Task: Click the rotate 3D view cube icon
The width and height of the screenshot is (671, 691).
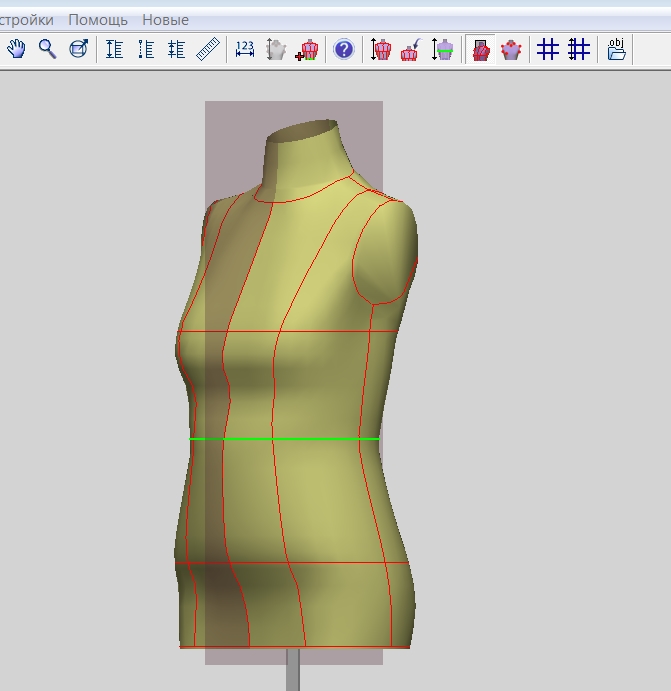Action: 79,49
